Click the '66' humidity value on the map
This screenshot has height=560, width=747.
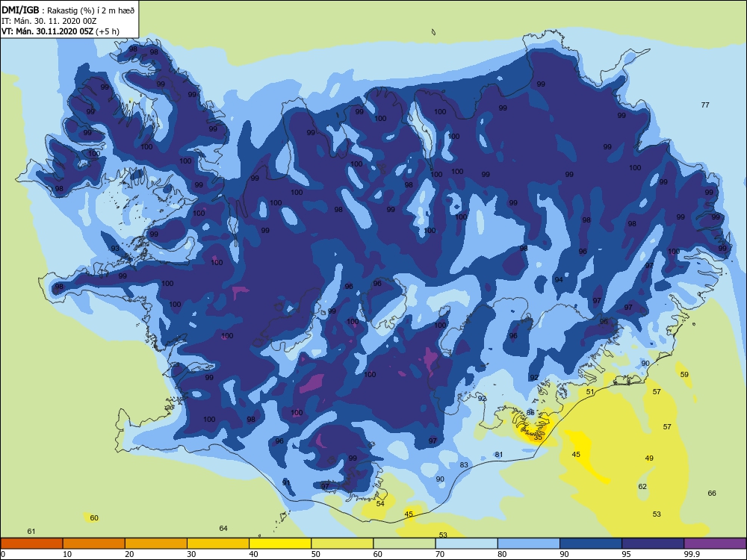pyautogui.click(x=712, y=494)
